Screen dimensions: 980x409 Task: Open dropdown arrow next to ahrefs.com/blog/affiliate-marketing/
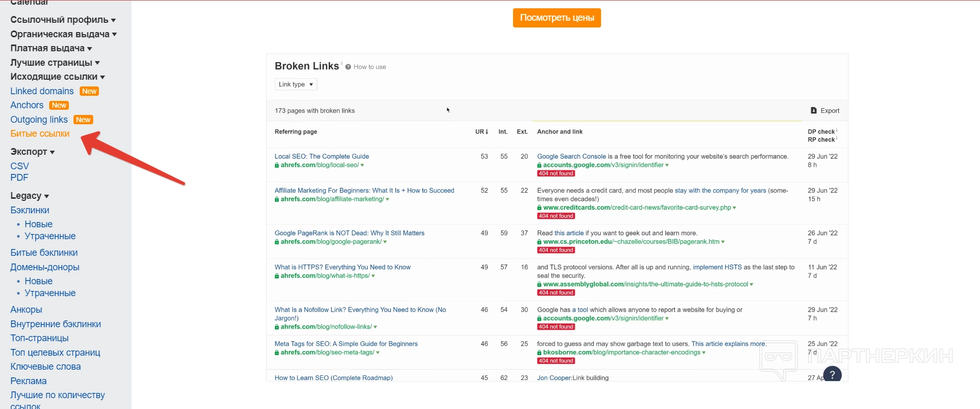(x=387, y=199)
